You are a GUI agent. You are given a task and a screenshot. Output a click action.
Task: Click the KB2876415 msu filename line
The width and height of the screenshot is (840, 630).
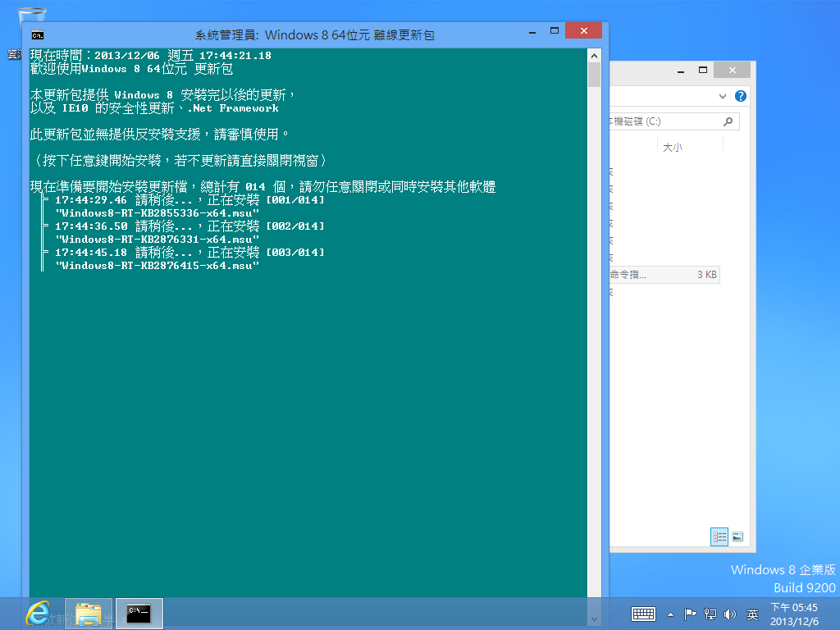[157, 266]
